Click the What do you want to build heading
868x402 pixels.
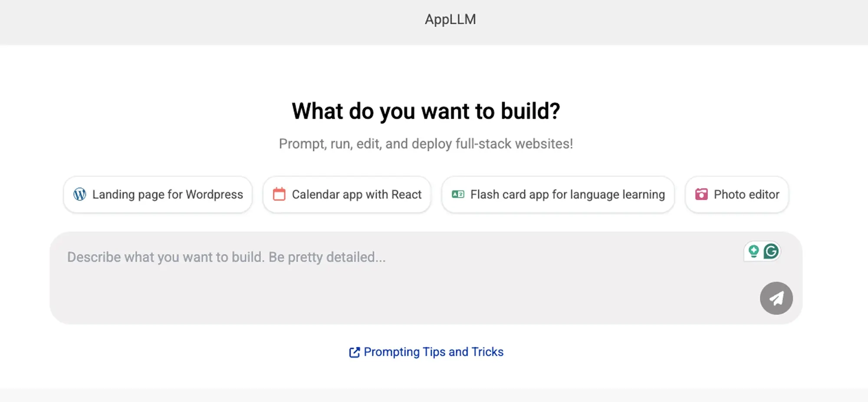(x=426, y=111)
